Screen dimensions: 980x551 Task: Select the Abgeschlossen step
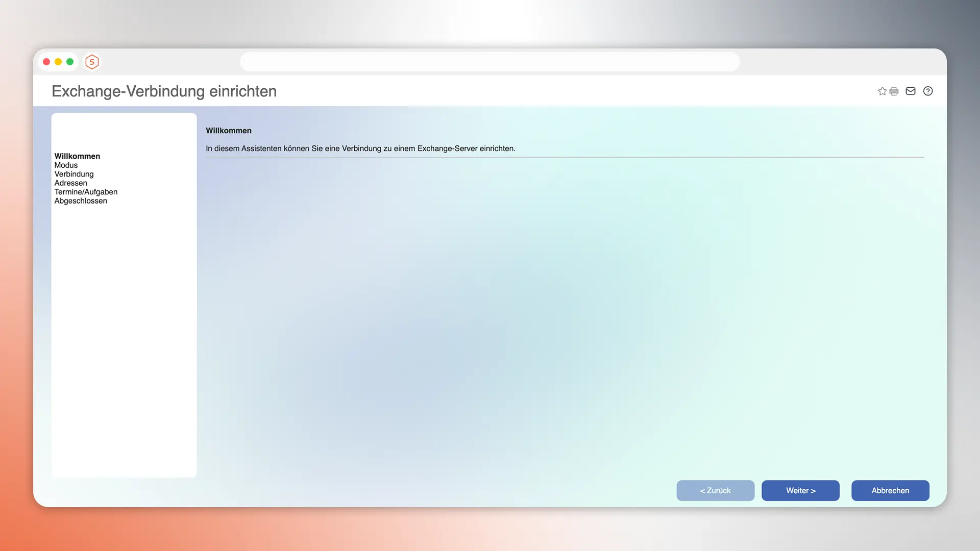pyautogui.click(x=81, y=201)
